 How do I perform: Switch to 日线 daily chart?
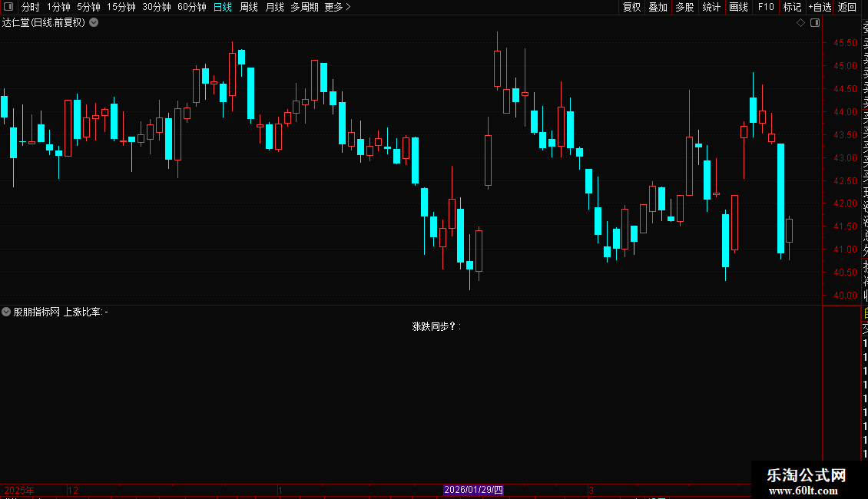point(223,7)
